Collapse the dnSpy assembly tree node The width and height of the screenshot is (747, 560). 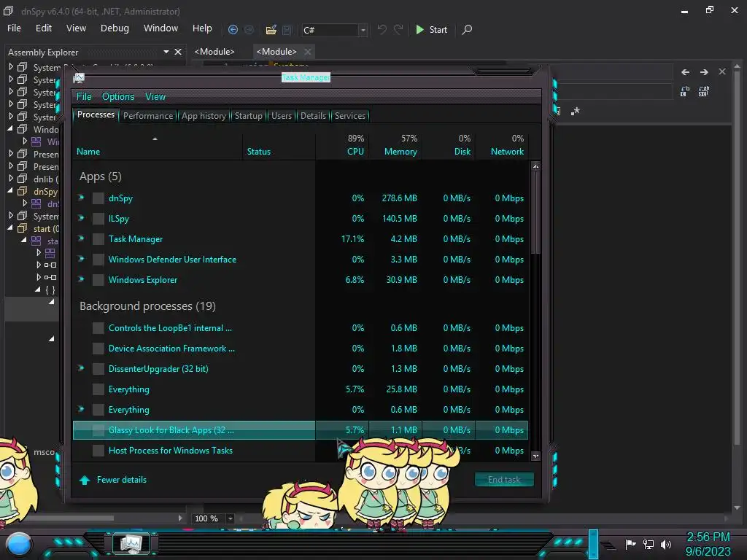(x=10, y=190)
